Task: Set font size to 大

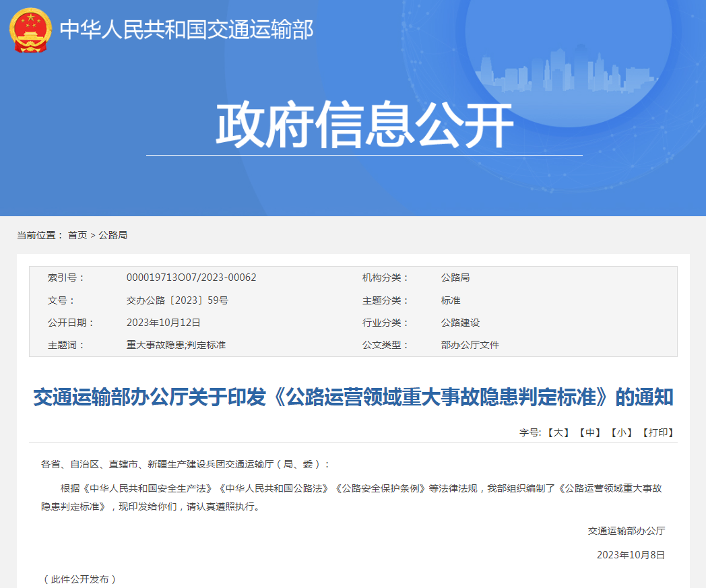Action: click(x=558, y=432)
